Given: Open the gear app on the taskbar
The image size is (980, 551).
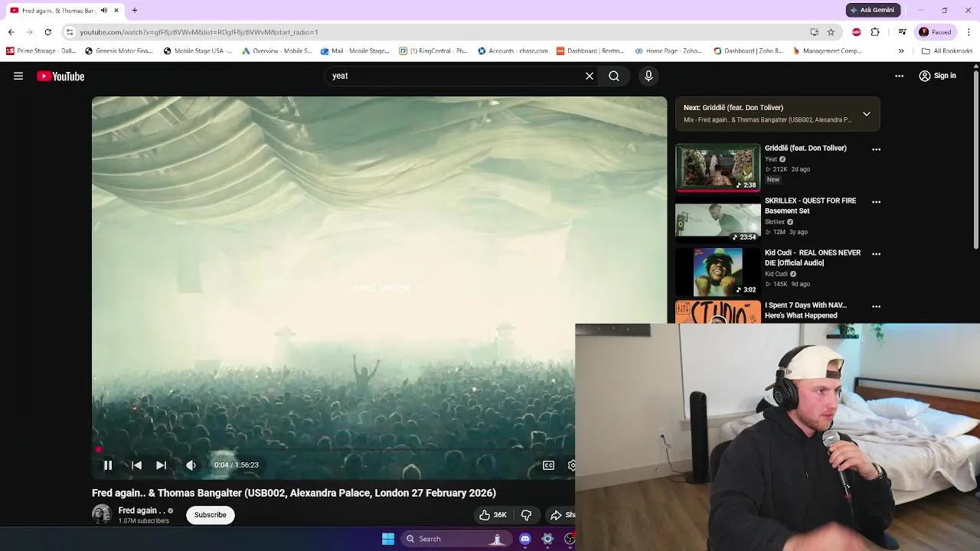Looking at the screenshot, I should click(x=547, y=539).
